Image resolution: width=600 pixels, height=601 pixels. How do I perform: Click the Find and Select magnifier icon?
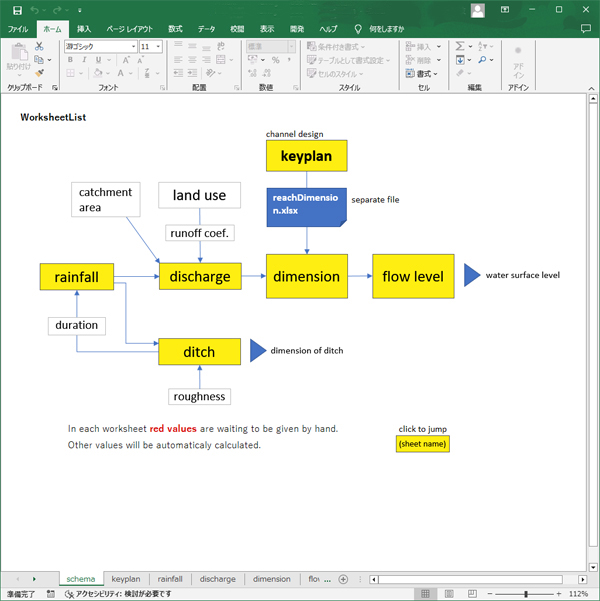(x=483, y=60)
